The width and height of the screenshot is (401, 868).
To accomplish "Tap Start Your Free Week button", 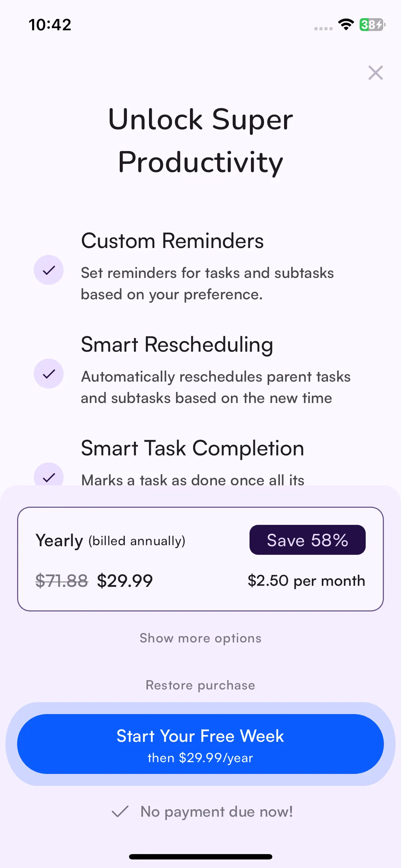I will [200, 744].
